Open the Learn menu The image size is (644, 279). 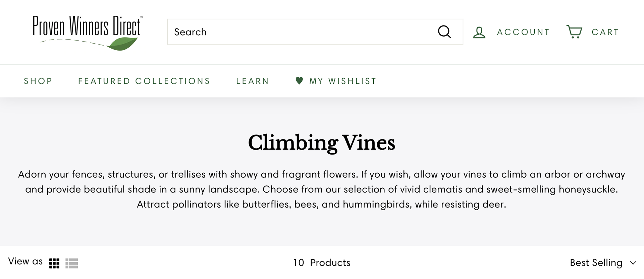253,81
